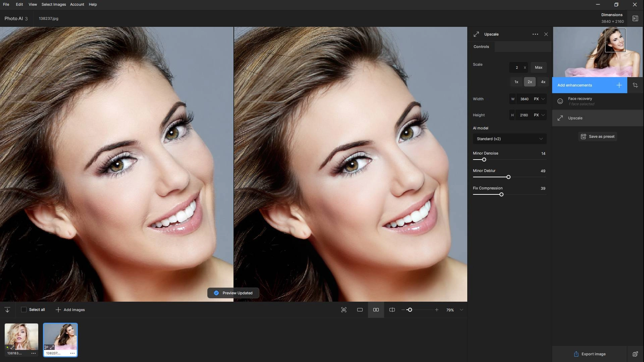Viewport: 644px width, 362px height.
Task: Click the Photo AI 3 logo title
Action: 16,18
